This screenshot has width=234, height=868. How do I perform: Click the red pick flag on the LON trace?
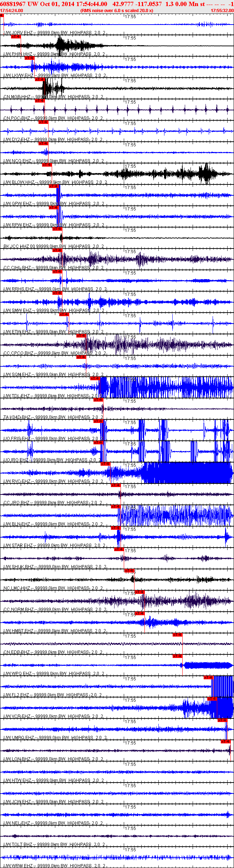[x=226, y=742]
